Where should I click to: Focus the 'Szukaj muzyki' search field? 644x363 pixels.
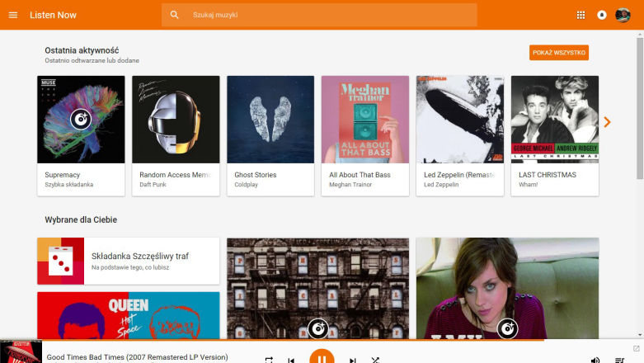(x=319, y=15)
